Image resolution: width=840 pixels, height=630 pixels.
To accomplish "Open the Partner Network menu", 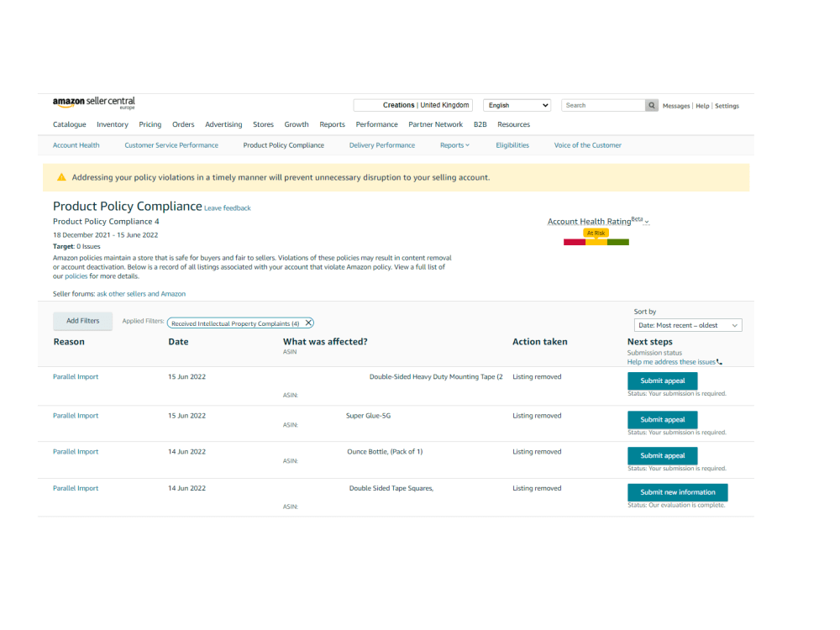I will (435, 124).
